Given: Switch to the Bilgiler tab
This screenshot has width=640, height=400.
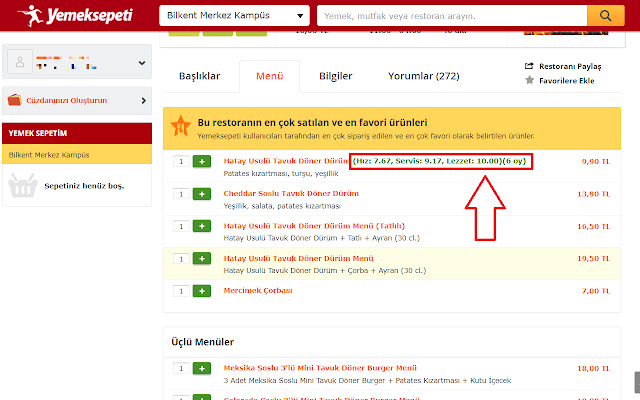Looking at the screenshot, I should point(336,76).
